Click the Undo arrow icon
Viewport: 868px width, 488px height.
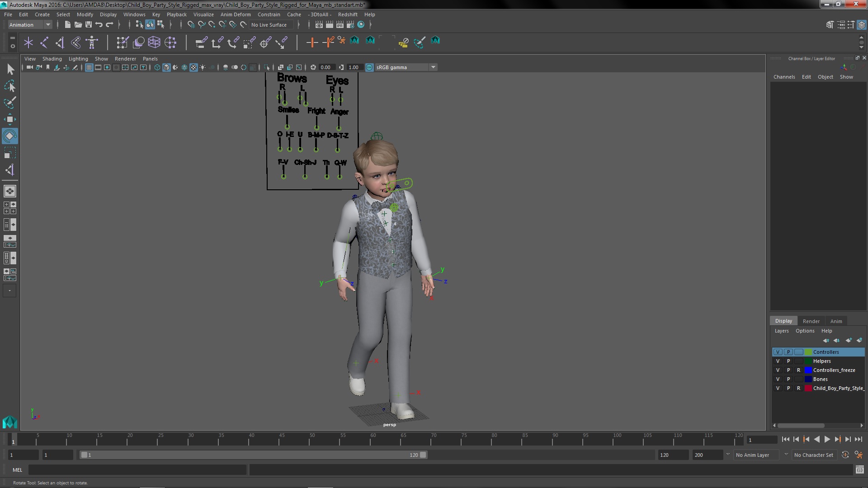pyautogui.click(x=99, y=25)
